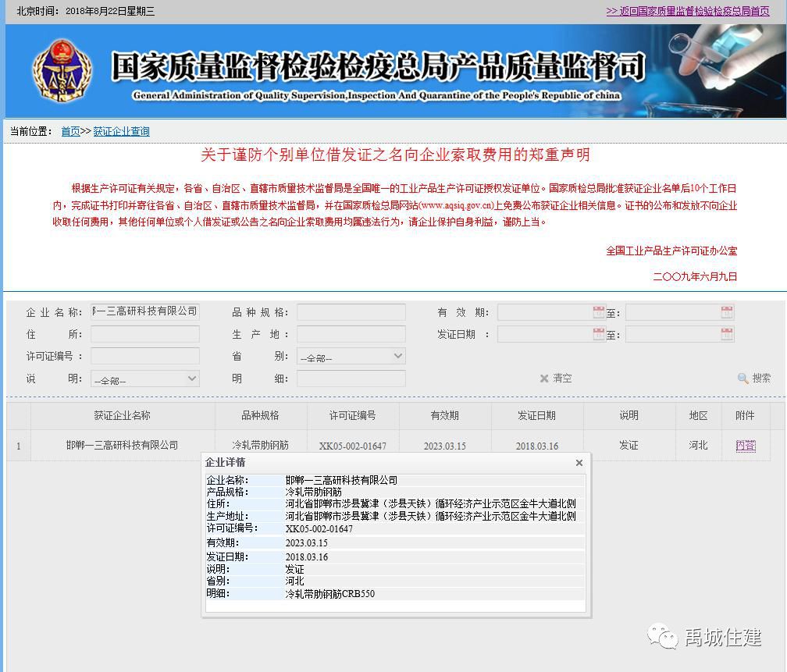Click inside the 企业名称 input field
787x672 pixels.
coord(144,311)
